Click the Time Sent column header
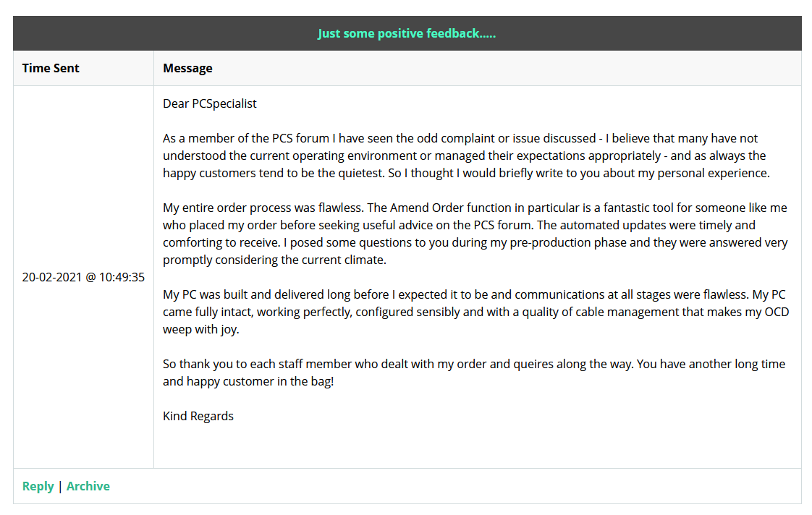This screenshot has width=812, height=515. tap(51, 68)
